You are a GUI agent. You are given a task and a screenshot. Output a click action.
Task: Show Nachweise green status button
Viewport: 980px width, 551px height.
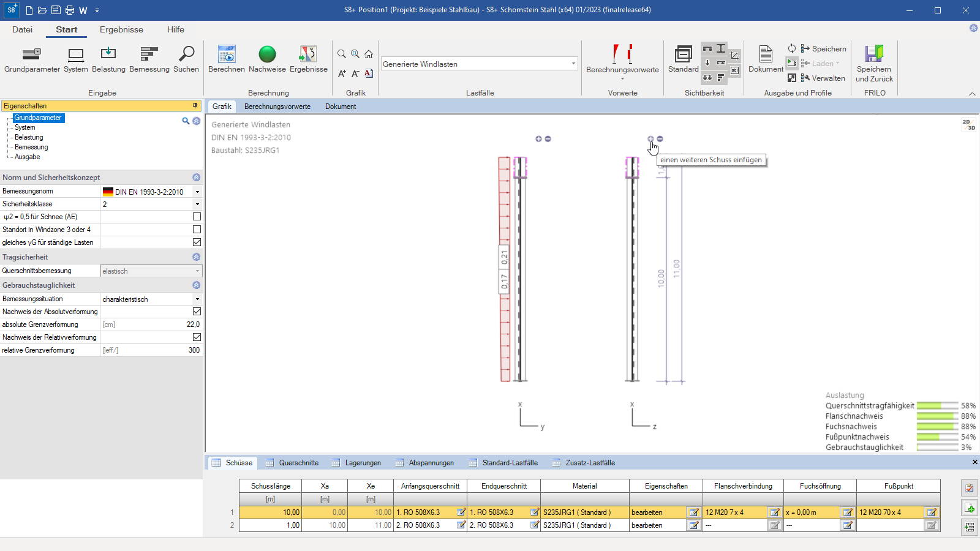267,59
